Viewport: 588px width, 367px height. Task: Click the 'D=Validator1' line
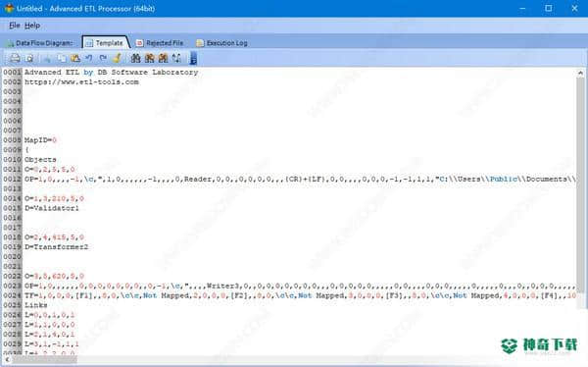point(52,208)
